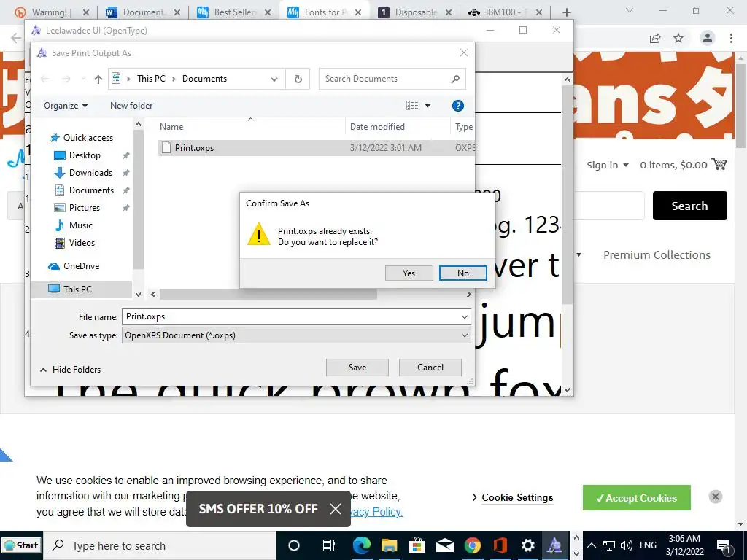Open Desktop in Quick access
747x560 pixels.
85,155
